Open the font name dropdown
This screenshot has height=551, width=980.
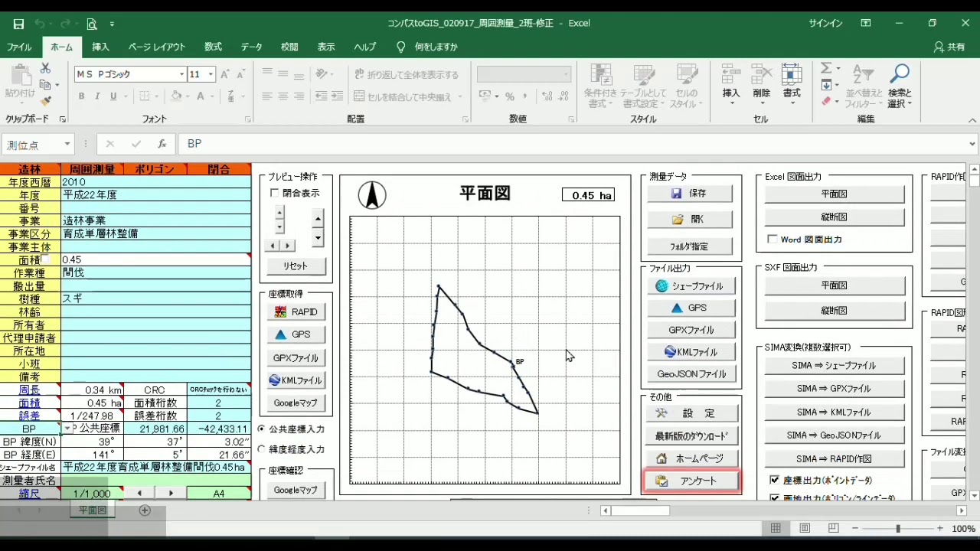click(x=181, y=74)
